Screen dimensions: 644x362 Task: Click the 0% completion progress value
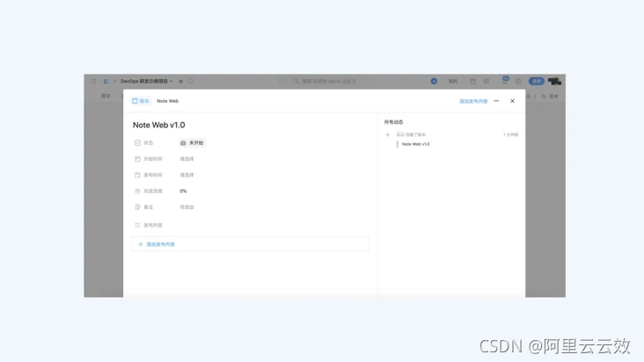[x=183, y=191]
